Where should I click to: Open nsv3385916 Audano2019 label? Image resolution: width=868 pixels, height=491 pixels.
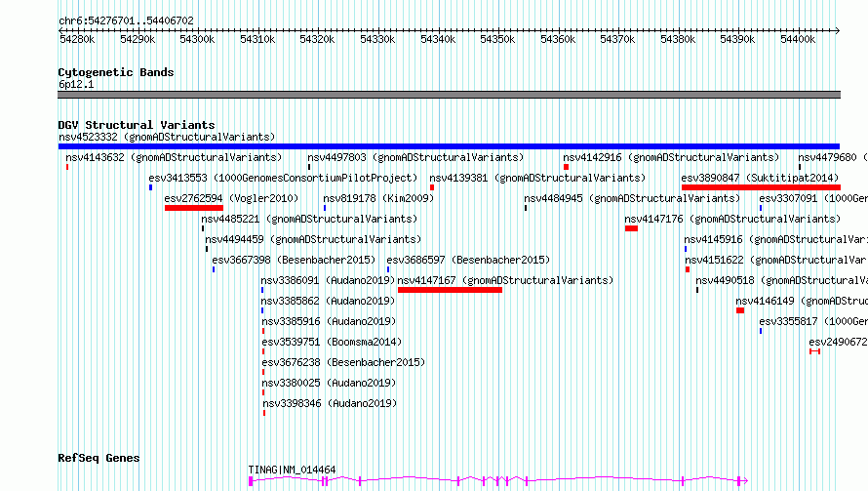(x=329, y=321)
